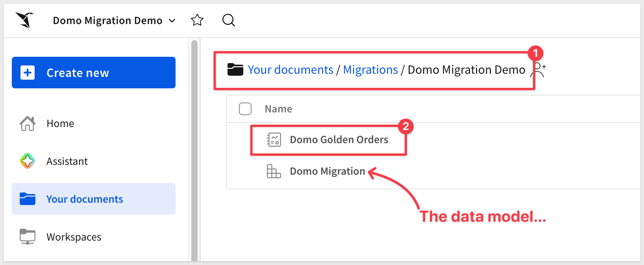
Task: Click the plus icon on Create new
Action: pyautogui.click(x=28, y=73)
